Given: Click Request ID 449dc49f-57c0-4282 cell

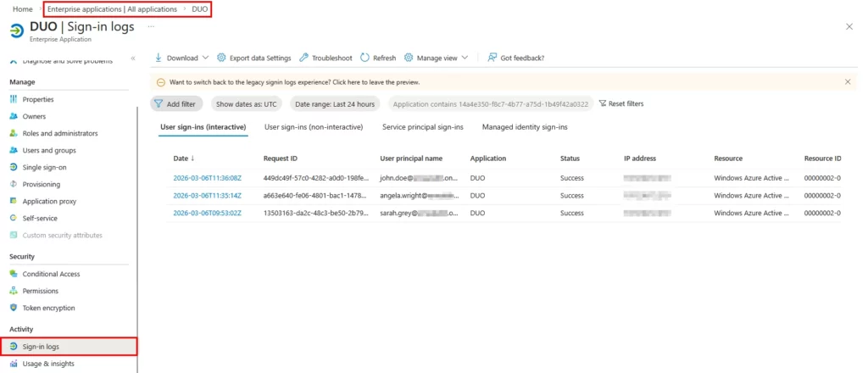Looking at the screenshot, I should tap(316, 178).
